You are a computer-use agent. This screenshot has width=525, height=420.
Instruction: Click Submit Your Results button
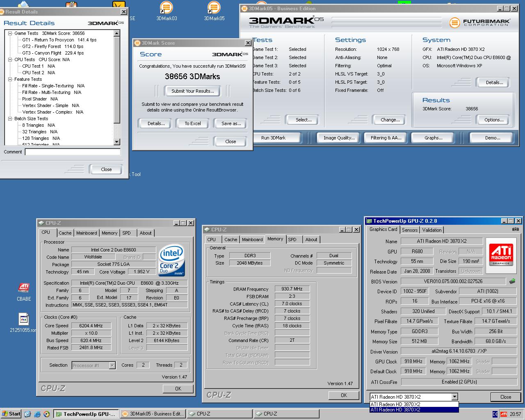(x=192, y=91)
